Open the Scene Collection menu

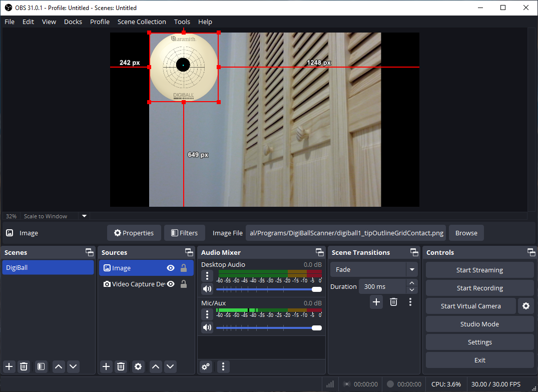coord(142,22)
